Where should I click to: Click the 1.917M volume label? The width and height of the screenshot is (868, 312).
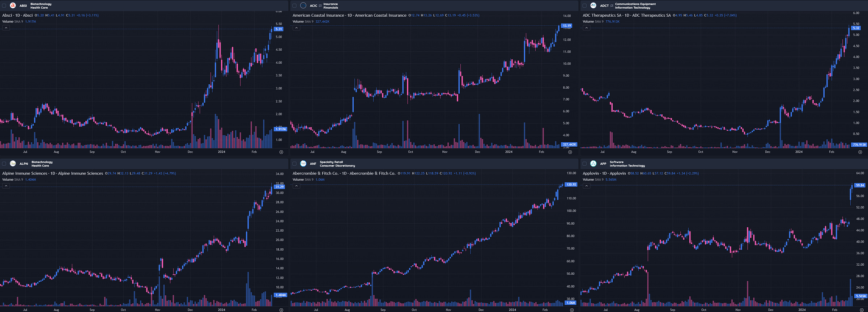281,129
